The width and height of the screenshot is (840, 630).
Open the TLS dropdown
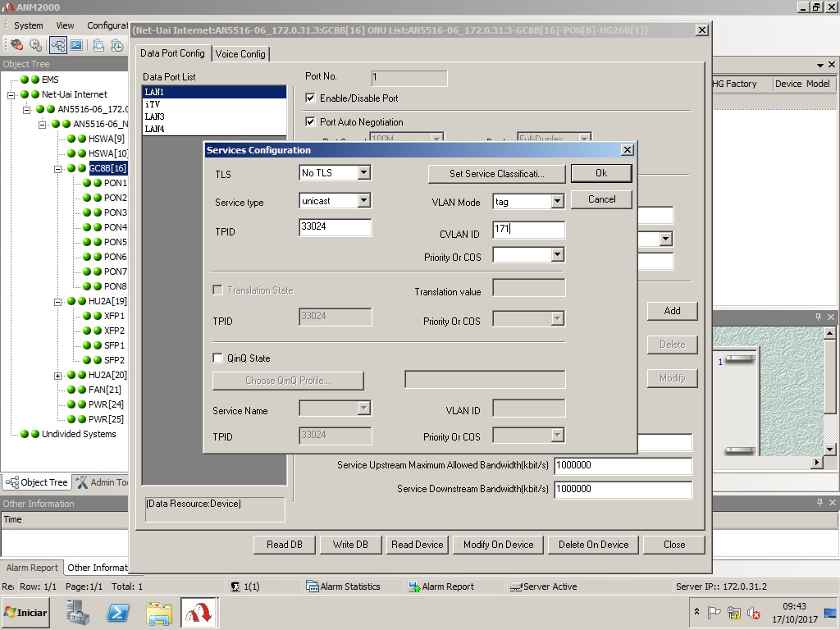click(x=363, y=173)
